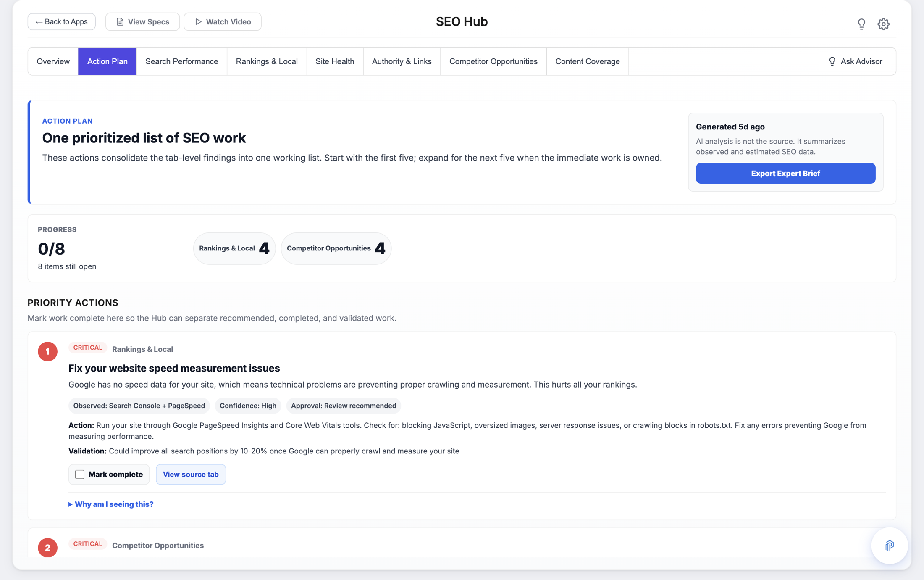Viewport: 924px width, 580px height.
Task: Click the 'Action:' paragraph in action 1
Action: pyautogui.click(x=467, y=431)
